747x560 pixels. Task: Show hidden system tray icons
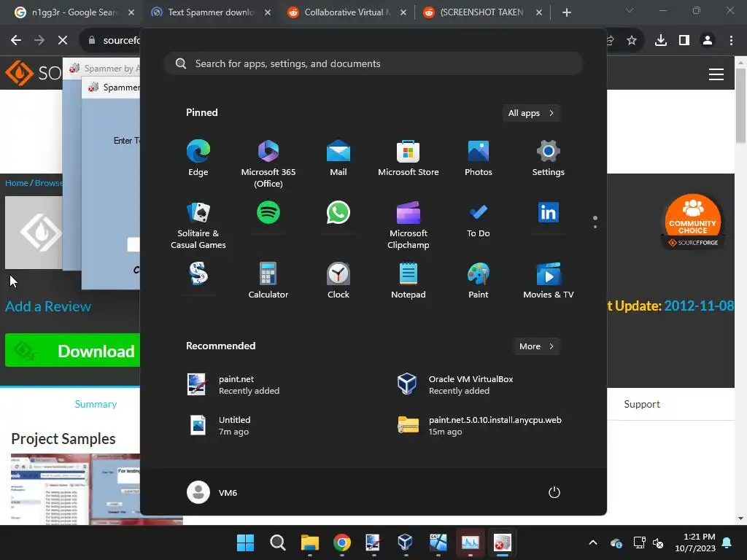[x=593, y=542]
